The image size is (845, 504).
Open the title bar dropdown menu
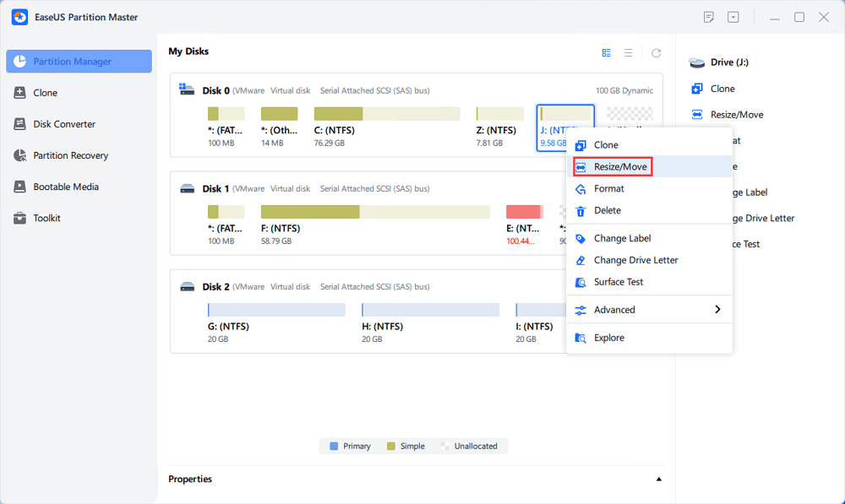coord(733,17)
